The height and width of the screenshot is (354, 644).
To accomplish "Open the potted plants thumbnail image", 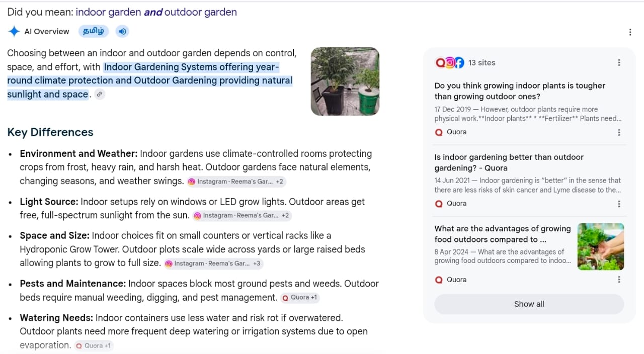I will (345, 81).
